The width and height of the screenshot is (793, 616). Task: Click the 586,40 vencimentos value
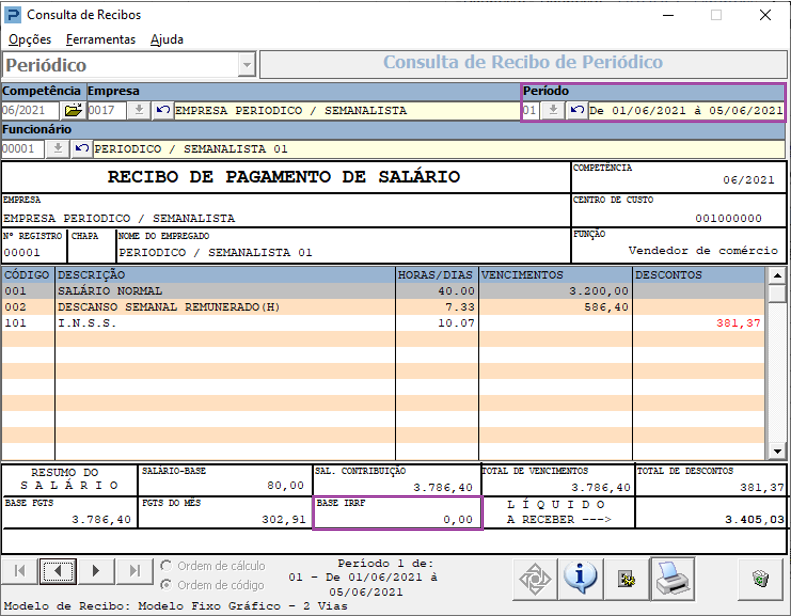606,307
